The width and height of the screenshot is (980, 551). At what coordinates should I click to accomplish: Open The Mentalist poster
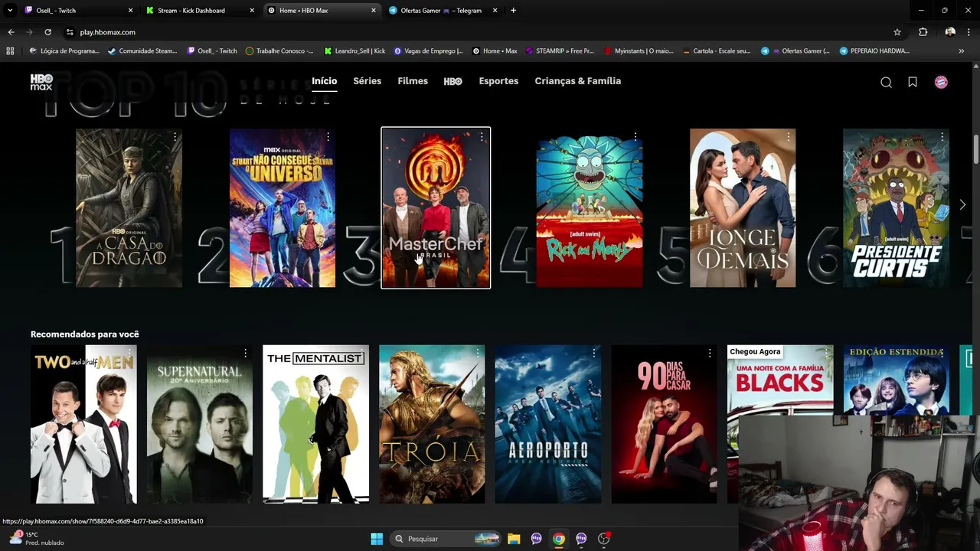(315, 425)
